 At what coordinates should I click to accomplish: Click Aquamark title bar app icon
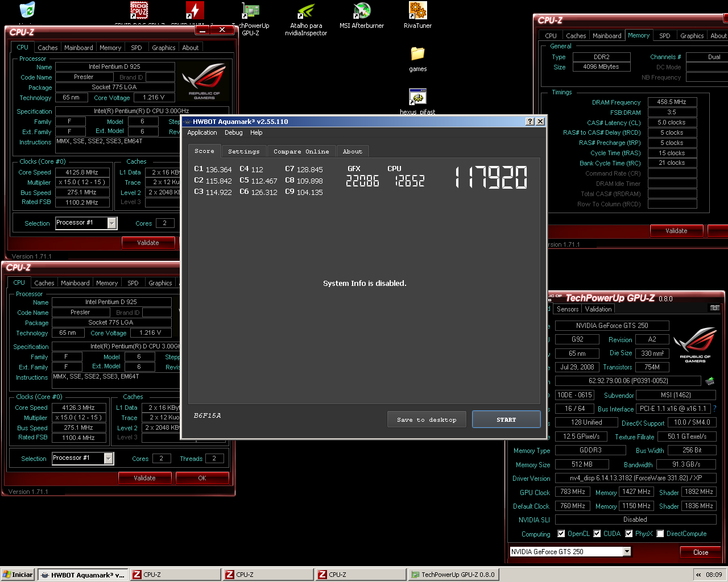[187, 122]
